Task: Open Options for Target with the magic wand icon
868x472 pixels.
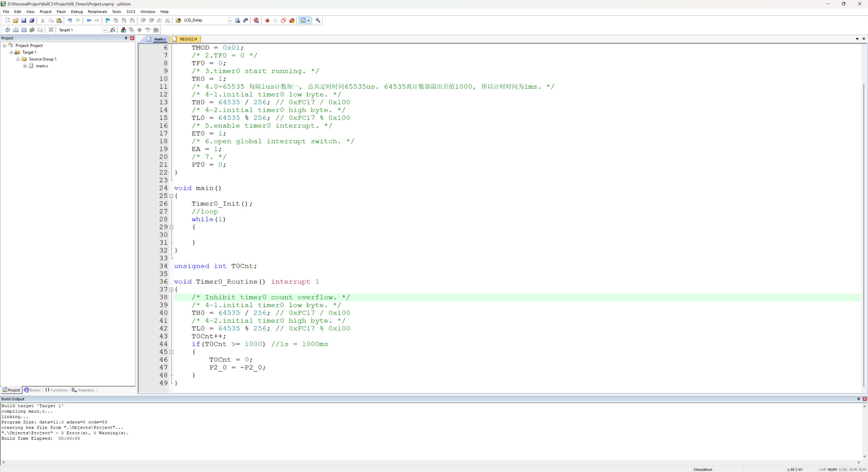Action: coord(113,30)
